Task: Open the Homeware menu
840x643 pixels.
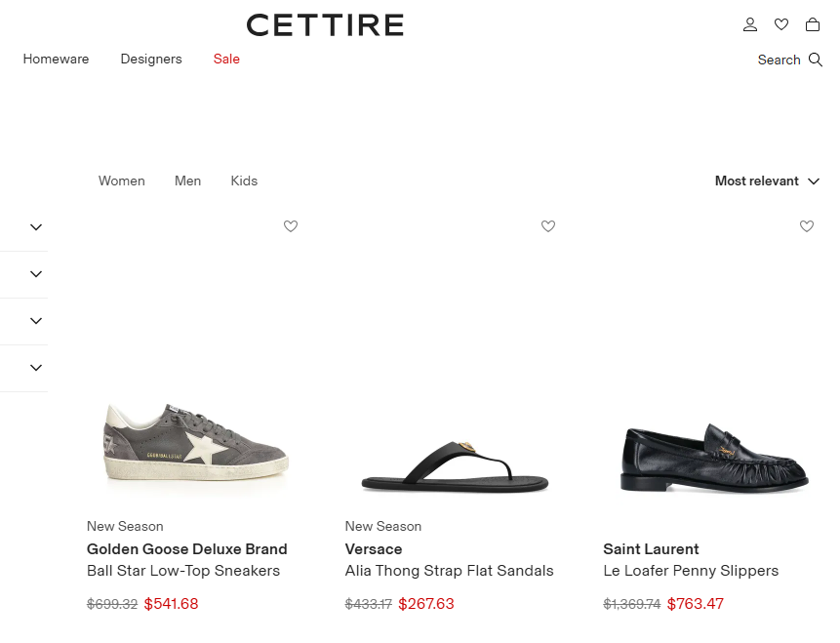Action: click(56, 60)
